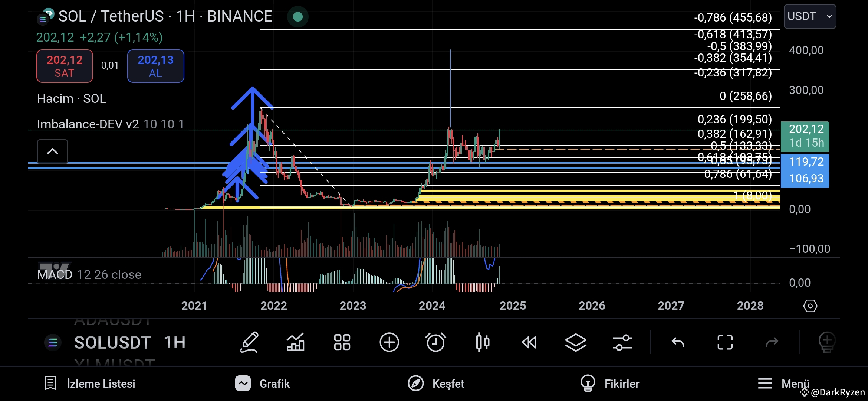Tap the 106,93 blue price label
This screenshot has height=401, width=868.
pyautogui.click(x=805, y=179)
